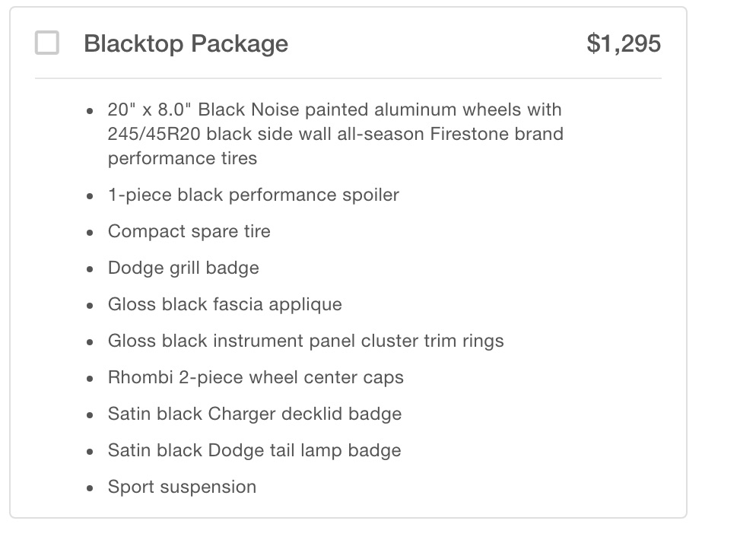Select Satin black Charger decklid badge
The image size is (756, 543).
tap(254, 414)
